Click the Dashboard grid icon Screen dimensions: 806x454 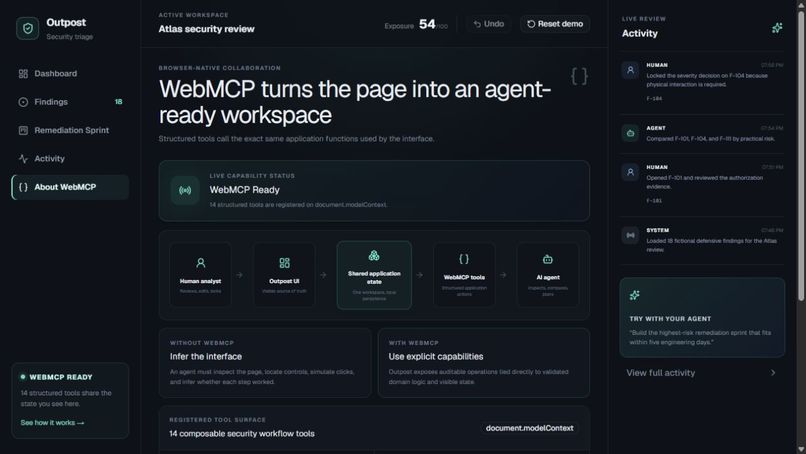(x=23, y=74)
